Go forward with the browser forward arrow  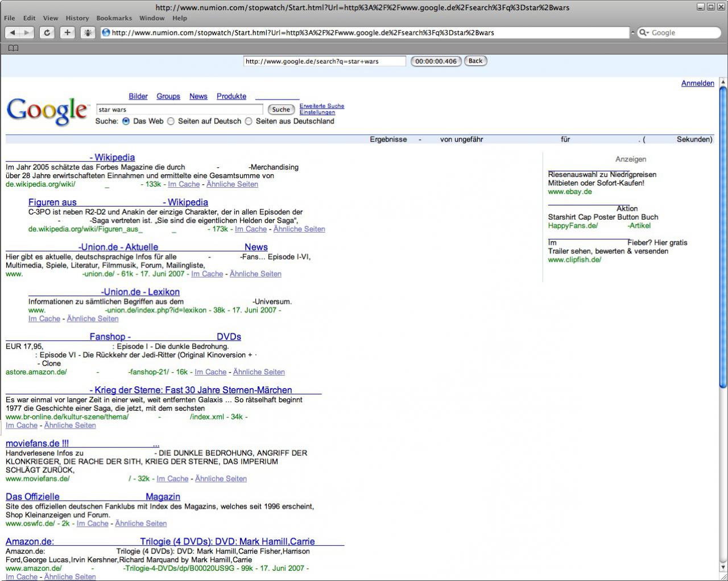27,33
